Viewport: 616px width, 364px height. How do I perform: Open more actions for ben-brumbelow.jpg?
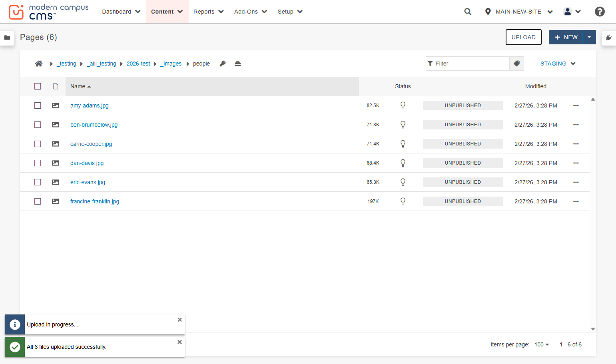[x=576, y=125]
